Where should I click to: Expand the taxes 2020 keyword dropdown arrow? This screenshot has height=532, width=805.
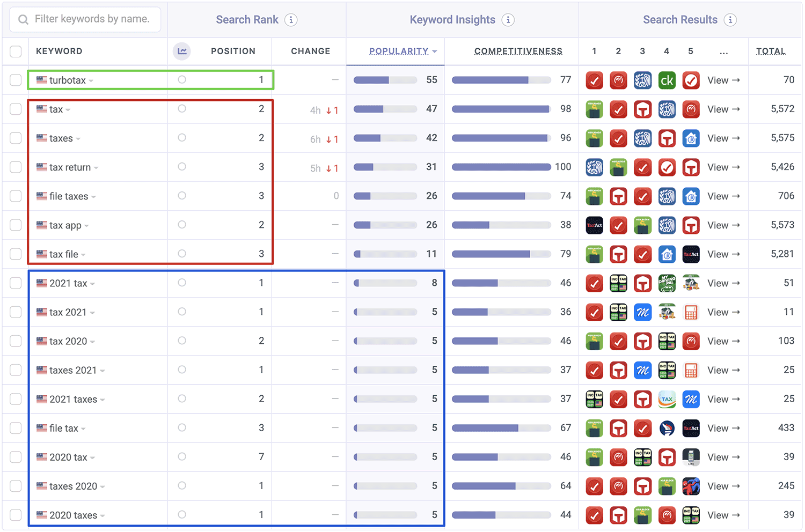[x=103, y=486]
